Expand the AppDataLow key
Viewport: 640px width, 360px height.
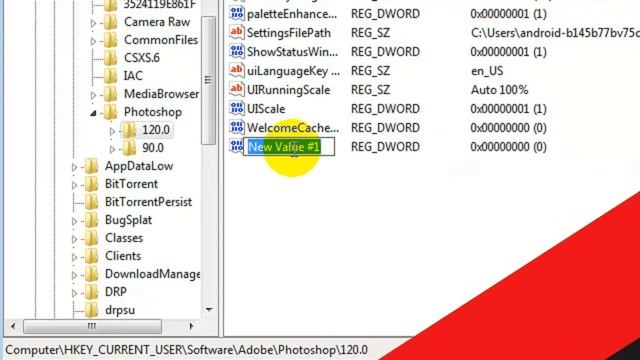(x=74, y=167)
